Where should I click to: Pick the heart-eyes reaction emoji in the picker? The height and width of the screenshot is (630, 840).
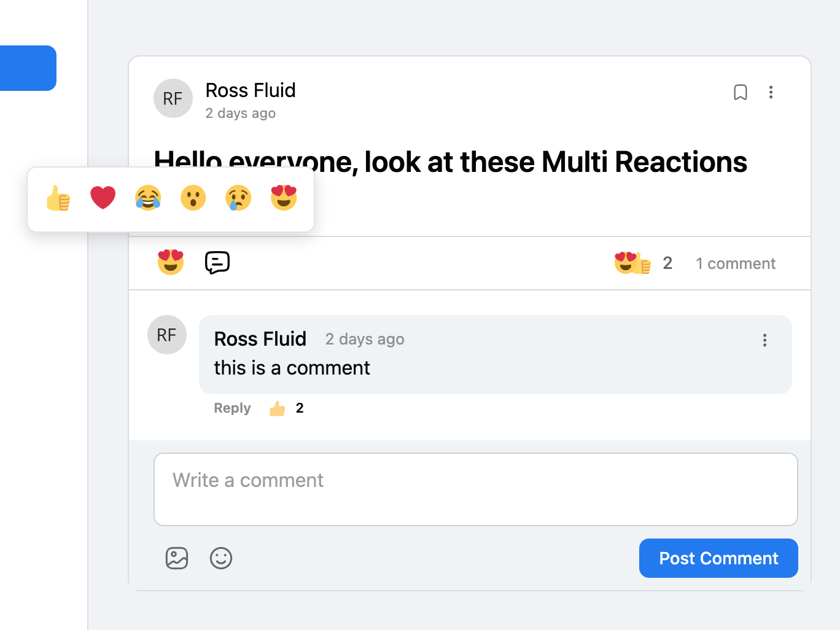[x=284, y=198]
